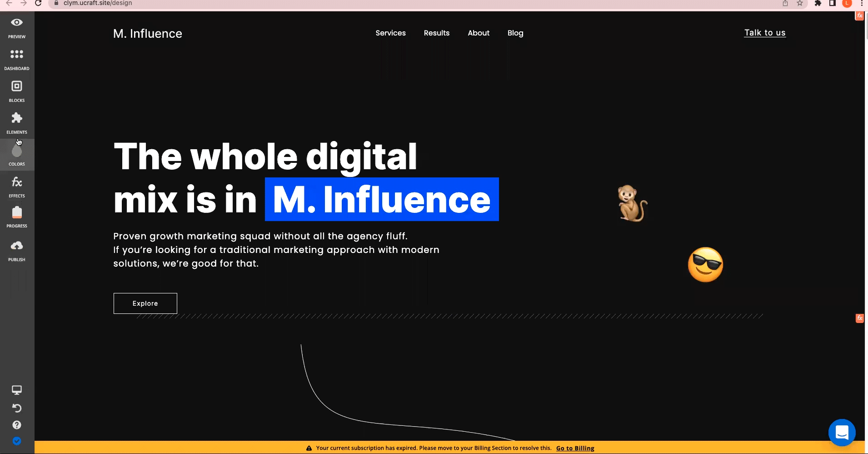Open the Elements panel
Screen dimensions: 868x454
pos(17,123)
